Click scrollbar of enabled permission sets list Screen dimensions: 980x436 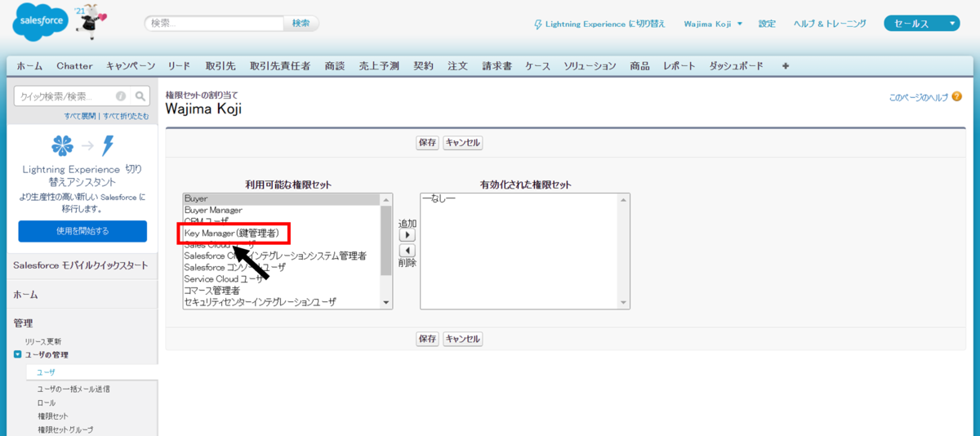pyautogui.click(x=625, y=251)
